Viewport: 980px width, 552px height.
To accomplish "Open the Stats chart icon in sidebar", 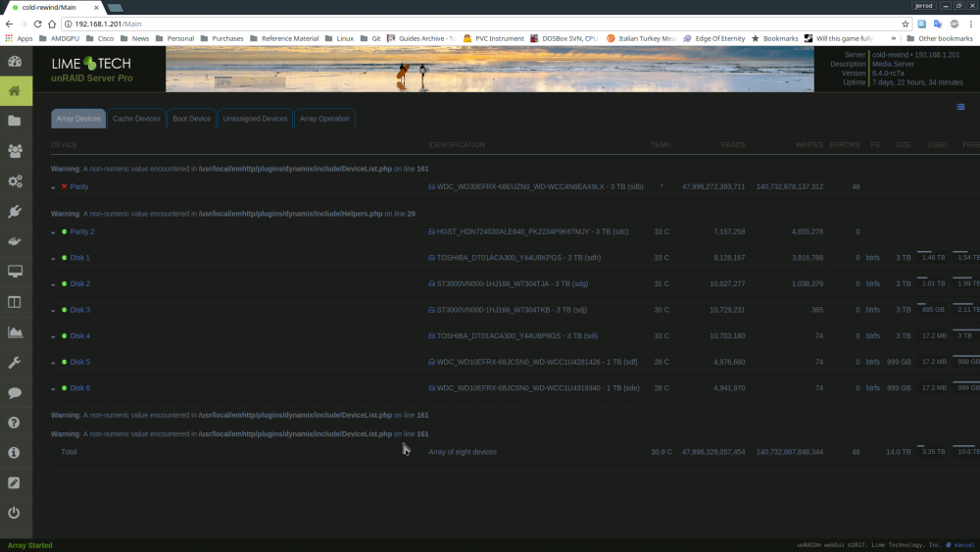I will coord(15,332).
